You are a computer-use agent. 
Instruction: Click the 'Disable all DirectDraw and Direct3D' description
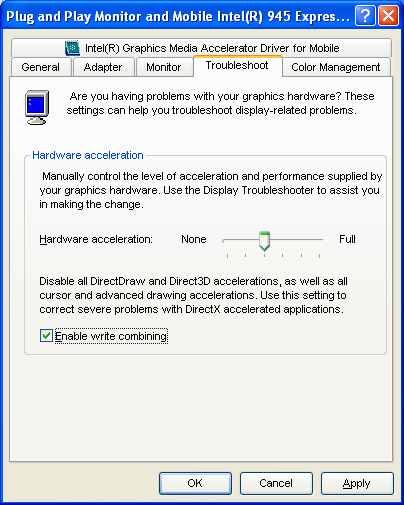tap(194, 295)
